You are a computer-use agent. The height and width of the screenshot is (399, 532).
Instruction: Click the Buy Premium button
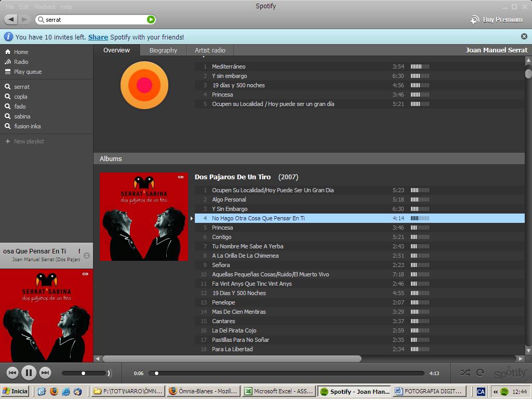[x=496, y=20]
